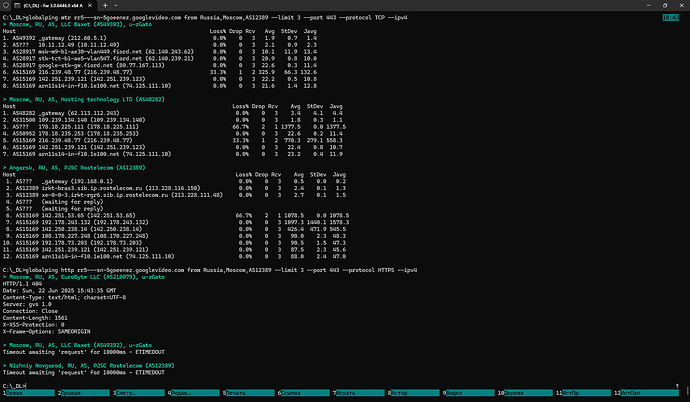The height and width of the screenshot is (402, 690).
Task: Click row 'AS31500 109.239.134.140'
Action: (173, 120)
